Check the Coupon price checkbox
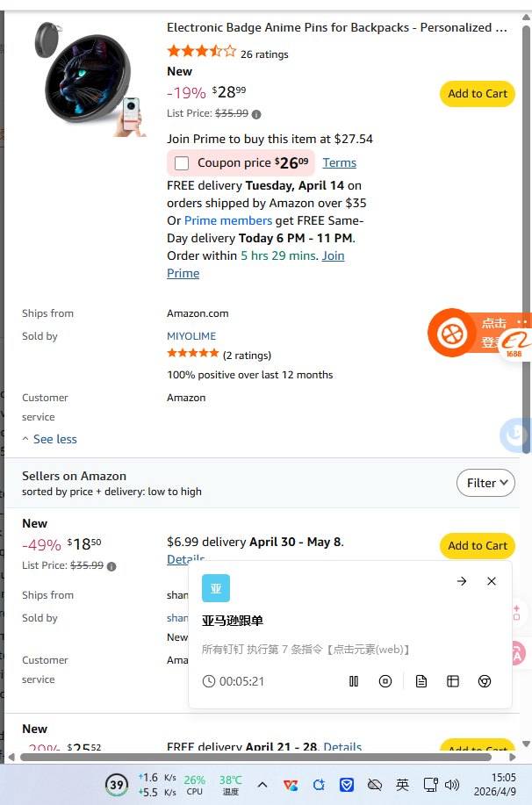This screenshot has height=805, width=532. [x=182, y=163]
